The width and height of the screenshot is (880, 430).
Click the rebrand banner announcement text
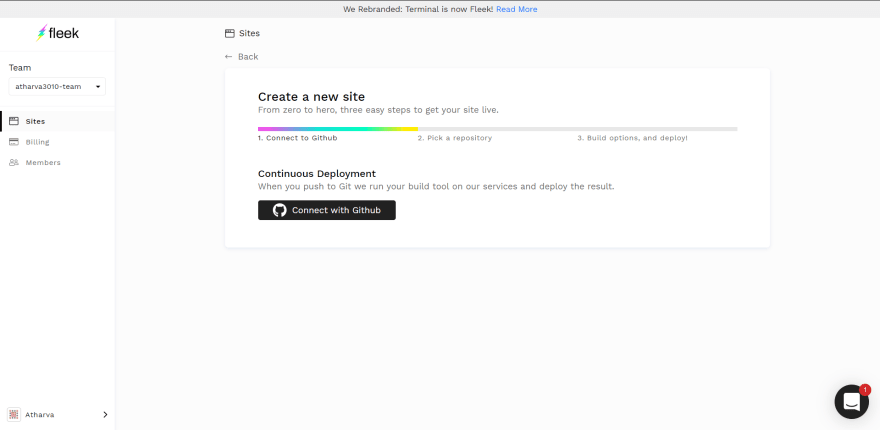pos(418,9)
